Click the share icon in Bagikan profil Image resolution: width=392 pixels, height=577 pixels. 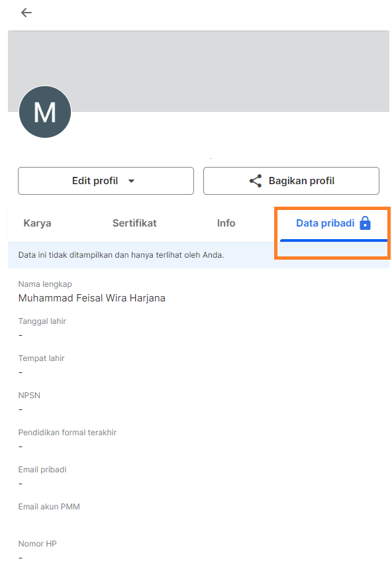coord(255,181)
